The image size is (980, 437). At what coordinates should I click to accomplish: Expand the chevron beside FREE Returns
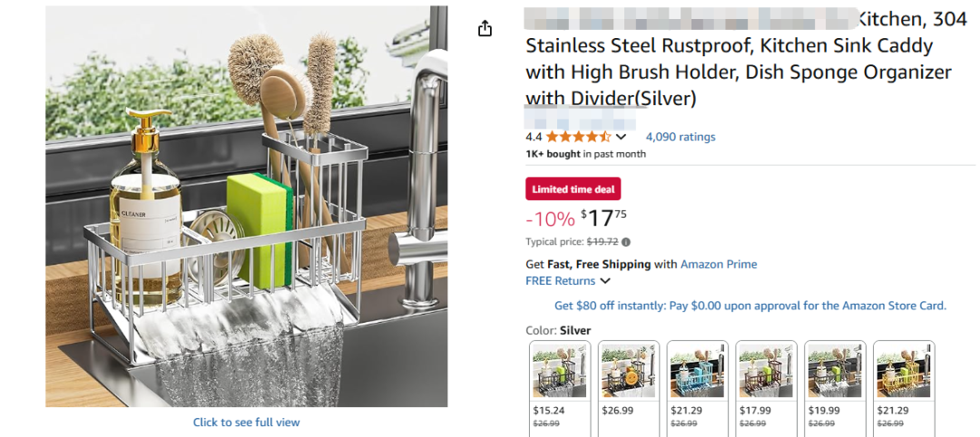pyautogui.click(x=605, y=281)
